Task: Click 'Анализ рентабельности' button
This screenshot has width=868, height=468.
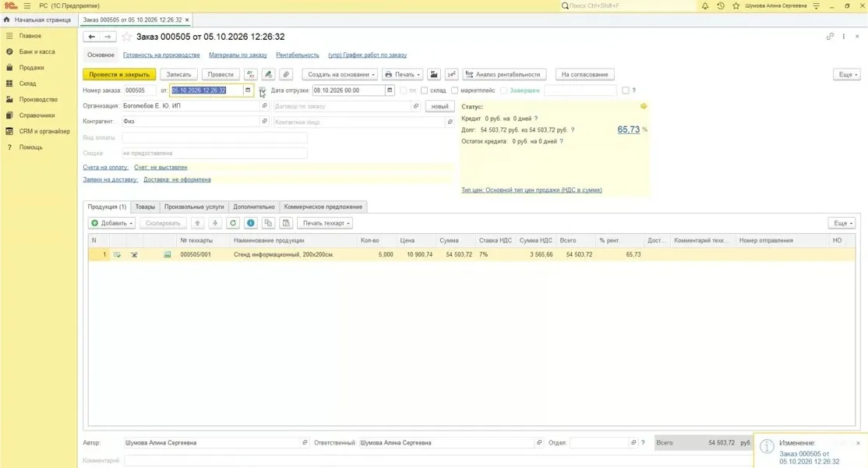Action: (504, 74)
